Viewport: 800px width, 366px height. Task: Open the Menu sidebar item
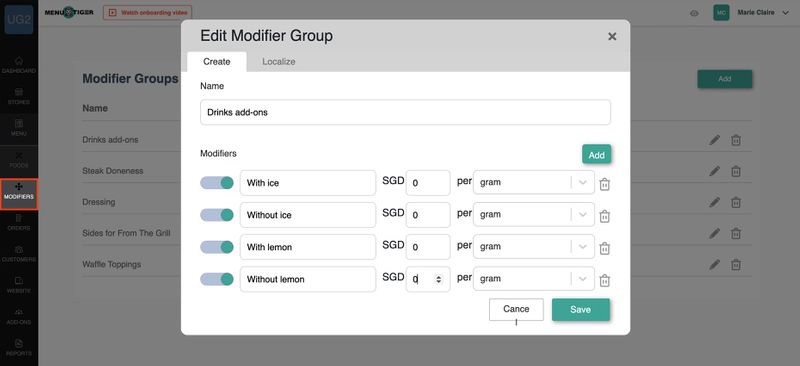coord(19,128)
